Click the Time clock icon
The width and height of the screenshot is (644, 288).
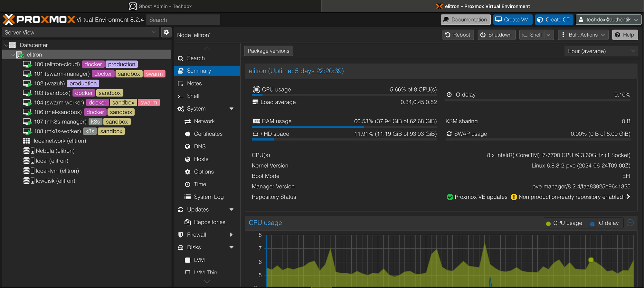187,184
